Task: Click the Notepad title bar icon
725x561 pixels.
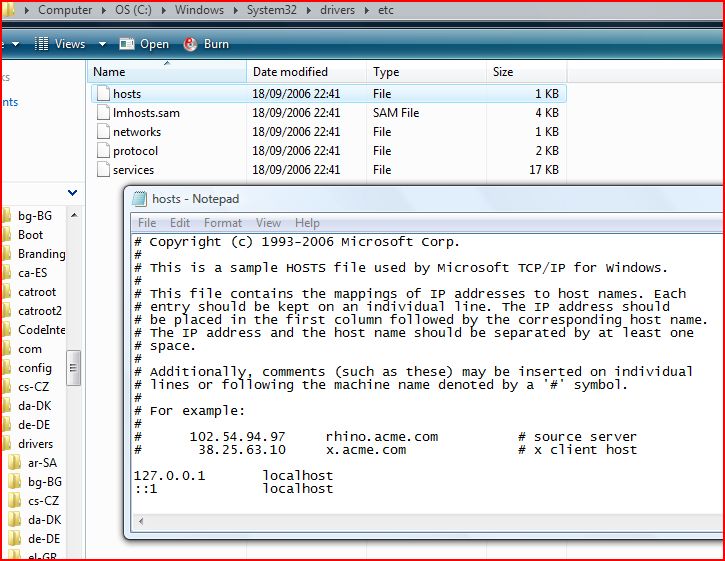Action: click(139, 199)
